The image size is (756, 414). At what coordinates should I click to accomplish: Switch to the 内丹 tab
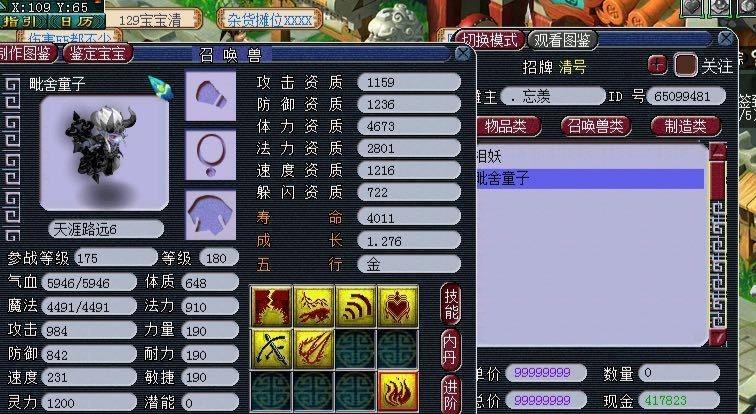pyautogui.click(x=450, y=349)
